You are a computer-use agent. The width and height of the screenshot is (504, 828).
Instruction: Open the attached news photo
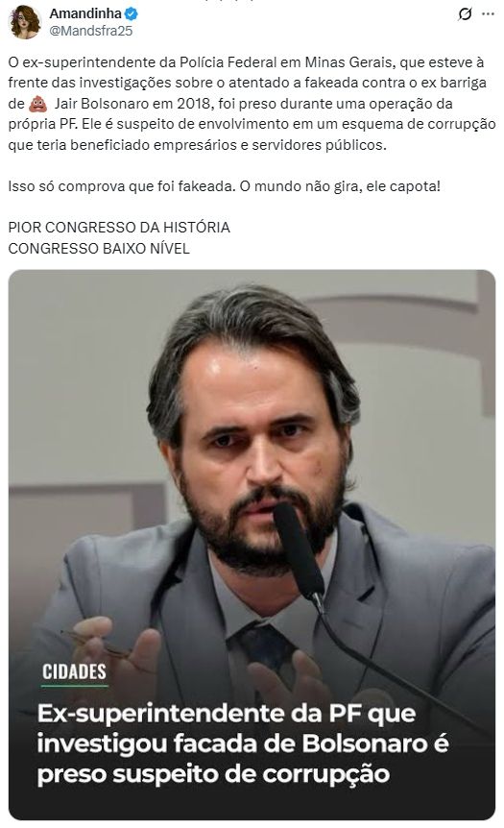252,545
